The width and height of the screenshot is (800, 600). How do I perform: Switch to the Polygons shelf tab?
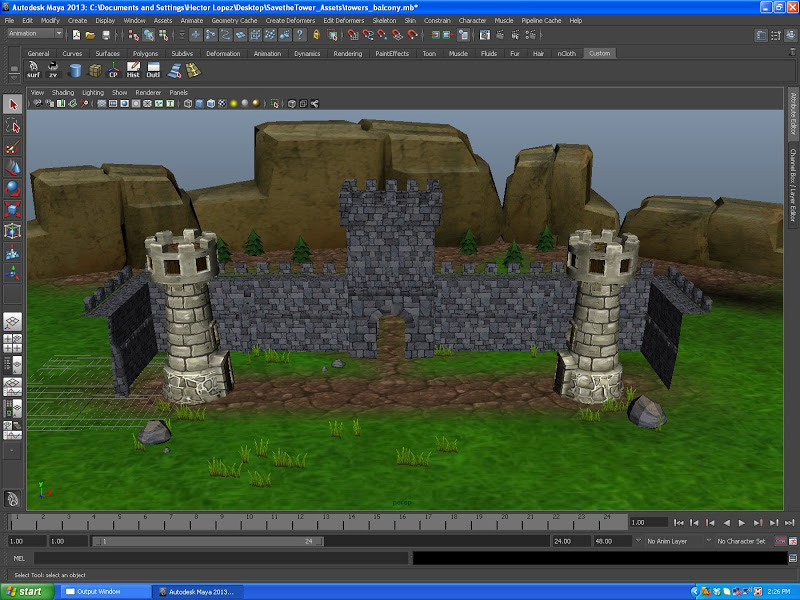point(145,53)
